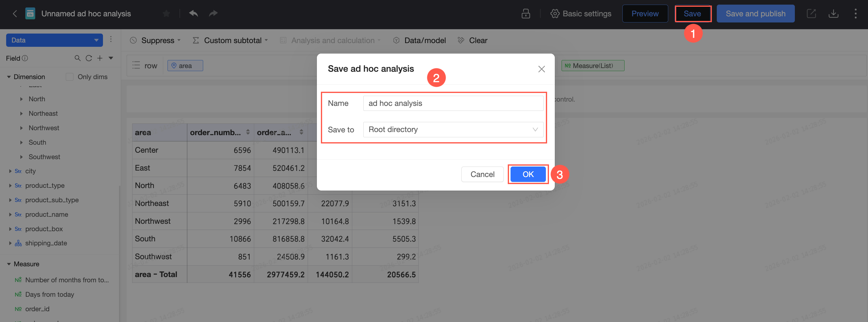Expand the city dimension field
868x322 pixels.
pyautogui.click(x=10, y=171)
